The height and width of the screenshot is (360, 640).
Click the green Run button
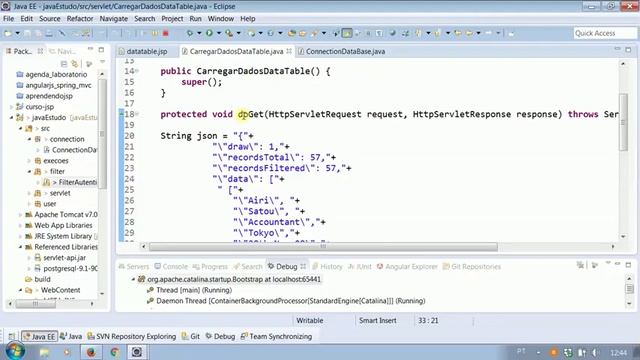coord(209,33)
